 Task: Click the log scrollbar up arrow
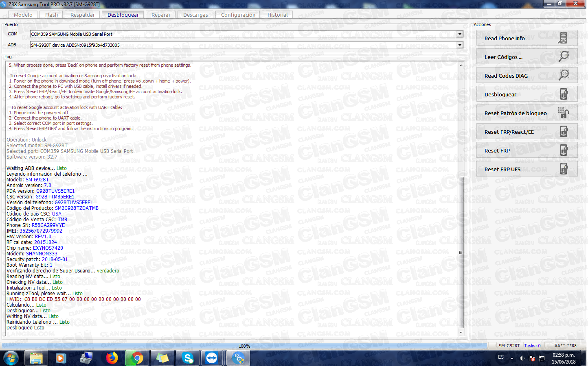click(x=461, y=65)
